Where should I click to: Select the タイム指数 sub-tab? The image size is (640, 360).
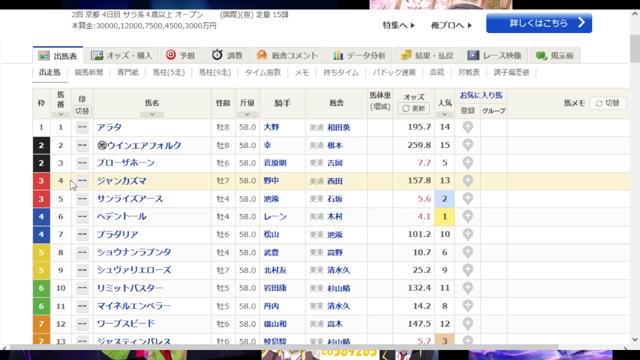pos(263,72)
